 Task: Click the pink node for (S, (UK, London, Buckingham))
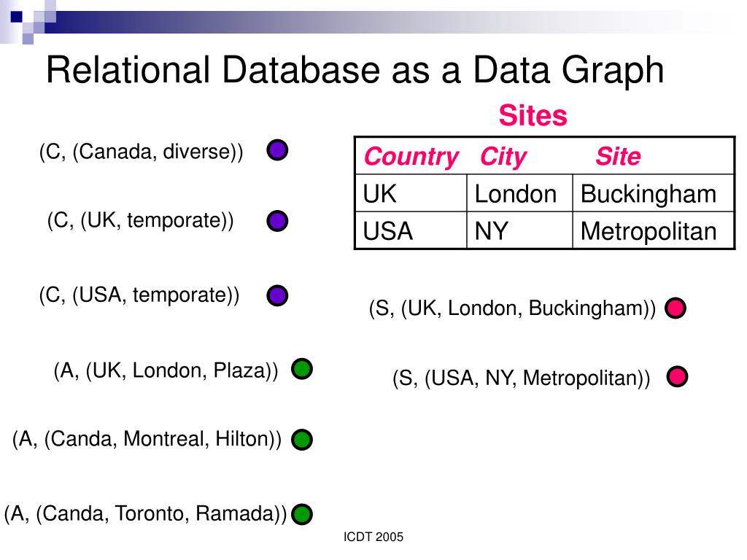(x=676, y=308)
